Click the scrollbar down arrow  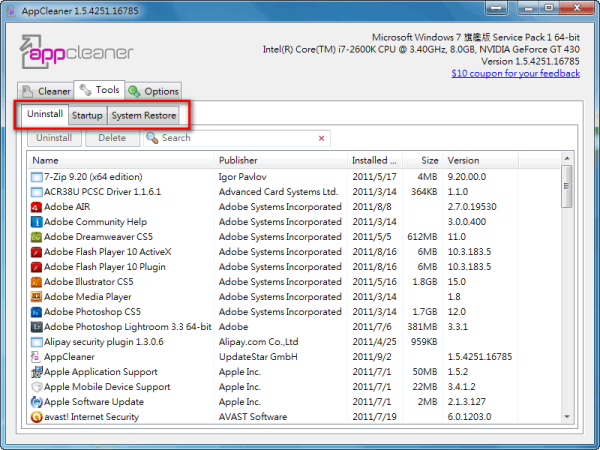coord(567,417)
